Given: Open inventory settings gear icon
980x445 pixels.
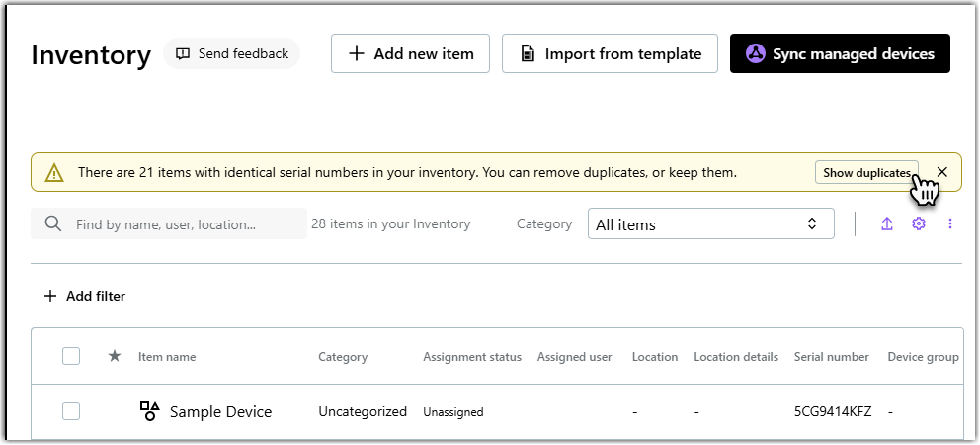Looking at the screenshot, I should (919, 224).
